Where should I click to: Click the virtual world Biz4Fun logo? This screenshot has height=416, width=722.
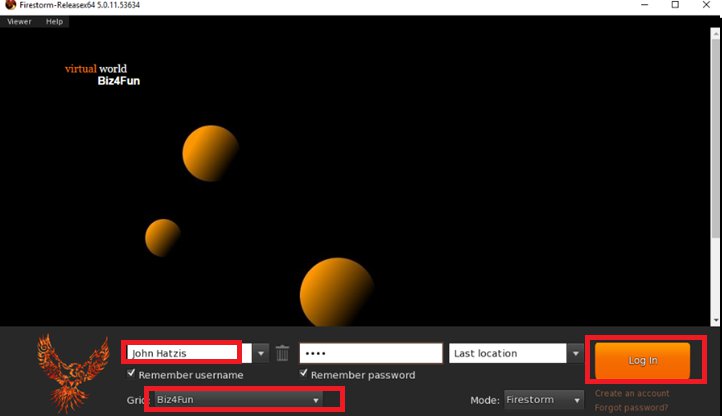[x=102, y=75]
